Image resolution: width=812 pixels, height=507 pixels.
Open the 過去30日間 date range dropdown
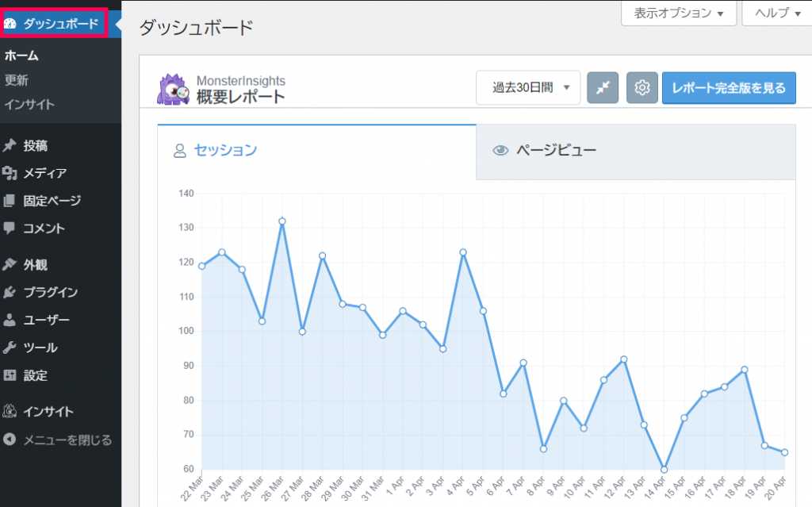tap(528, 87)
